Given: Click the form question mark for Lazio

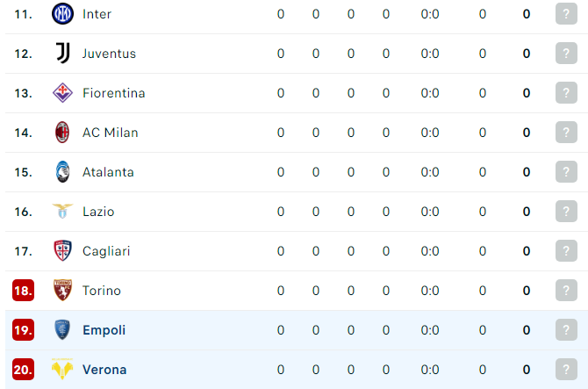Looking at the screenshot, I should (x=566, y=212).
